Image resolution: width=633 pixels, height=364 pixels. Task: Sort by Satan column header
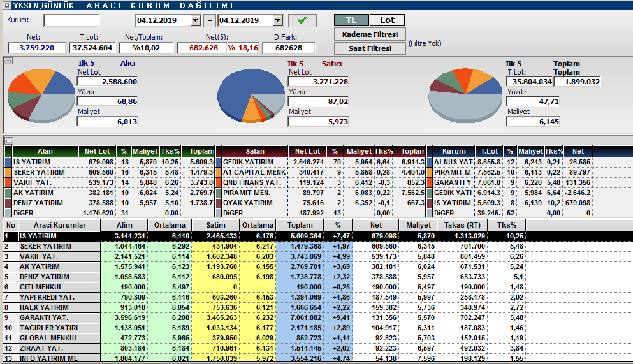pyautogui.click(x=255, y=151)
